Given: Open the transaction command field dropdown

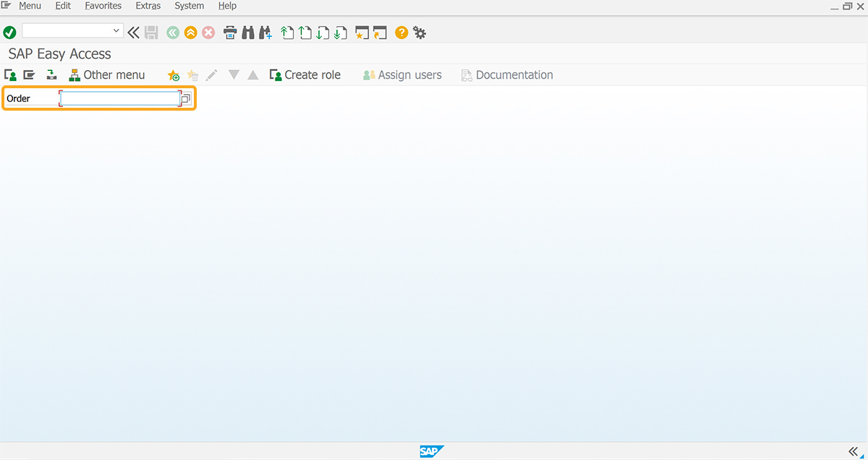Looking at the screenshot, I should pyautogui.click(x=116, y=31).
